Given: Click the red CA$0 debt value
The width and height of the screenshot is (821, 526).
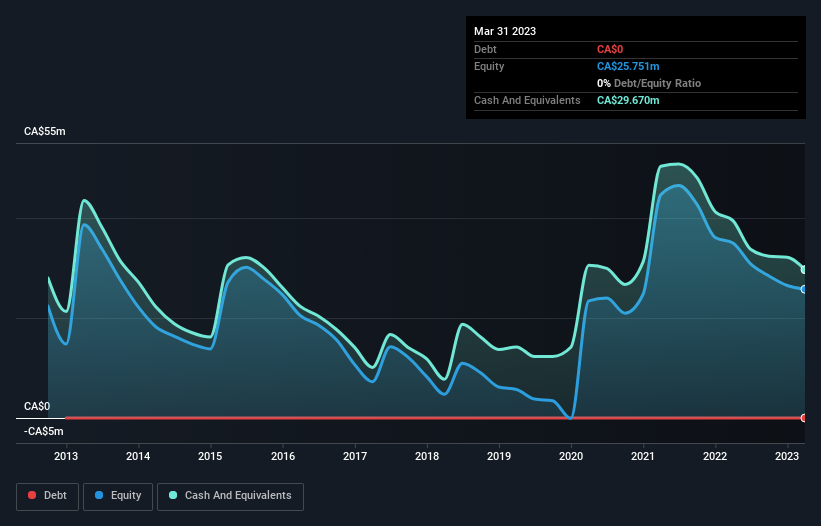Looking at the screenshot, I should pyautogui.click(x=610, y=49).
